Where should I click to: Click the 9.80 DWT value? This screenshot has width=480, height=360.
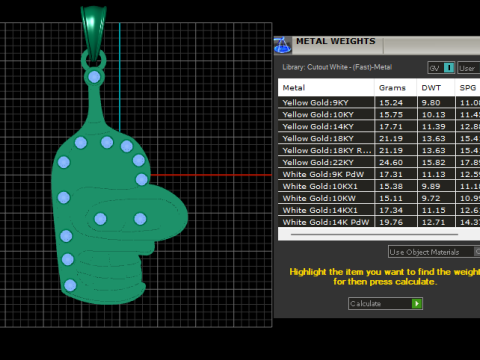(x=431, y=102)
